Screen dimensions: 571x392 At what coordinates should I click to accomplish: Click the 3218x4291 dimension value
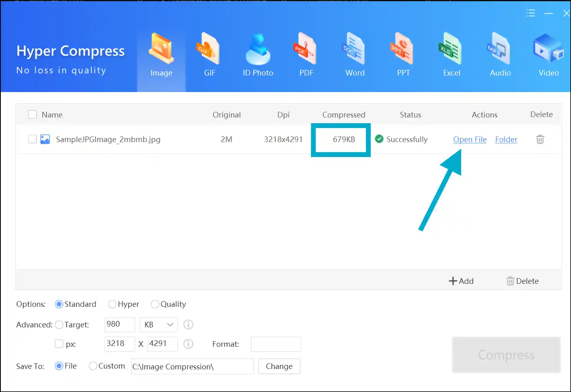pos(283,139)
